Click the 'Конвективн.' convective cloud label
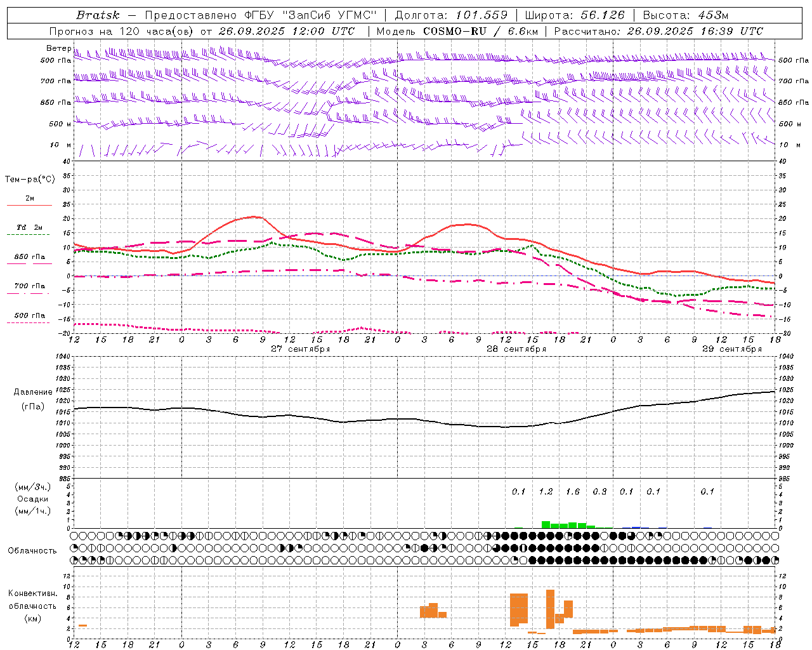 click(x=32, y=594)
